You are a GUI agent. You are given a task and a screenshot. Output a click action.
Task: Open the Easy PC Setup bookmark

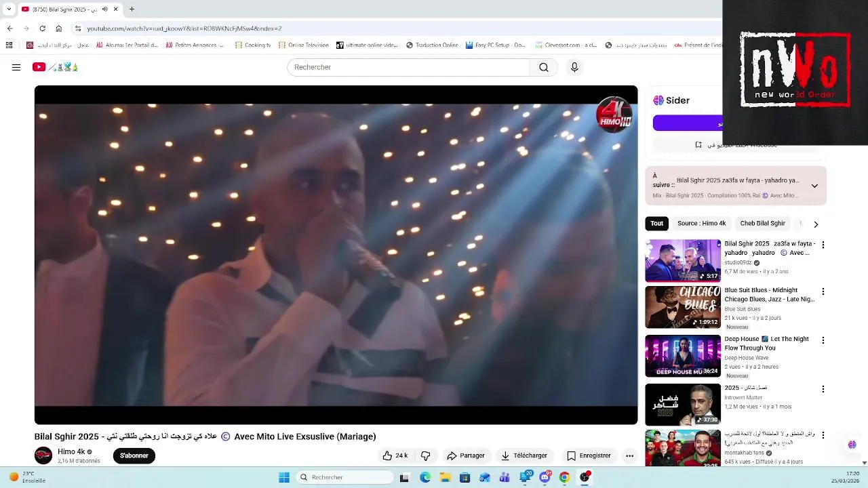495,45
